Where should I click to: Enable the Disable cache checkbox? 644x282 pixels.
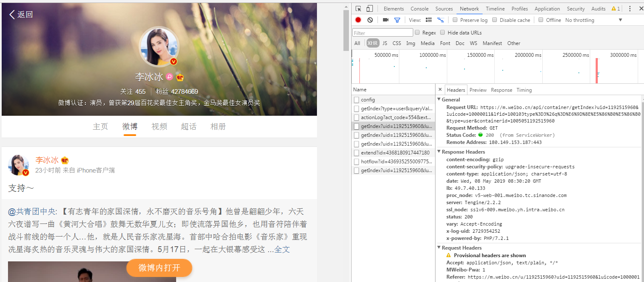click(x=495, y=20)
